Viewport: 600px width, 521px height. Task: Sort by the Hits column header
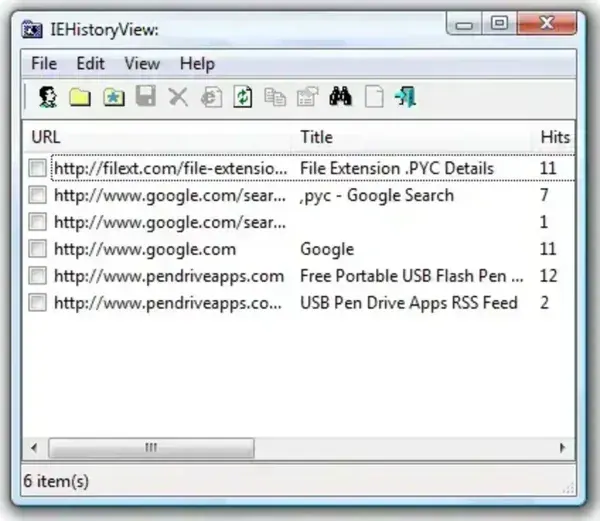[555, 137]
